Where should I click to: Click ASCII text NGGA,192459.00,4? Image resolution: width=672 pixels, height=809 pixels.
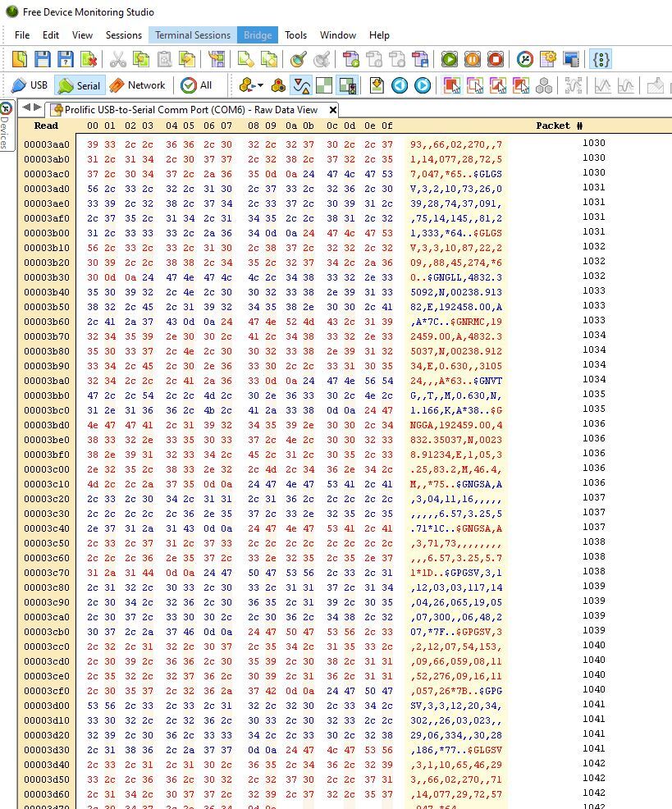click(x=456, y=425)
